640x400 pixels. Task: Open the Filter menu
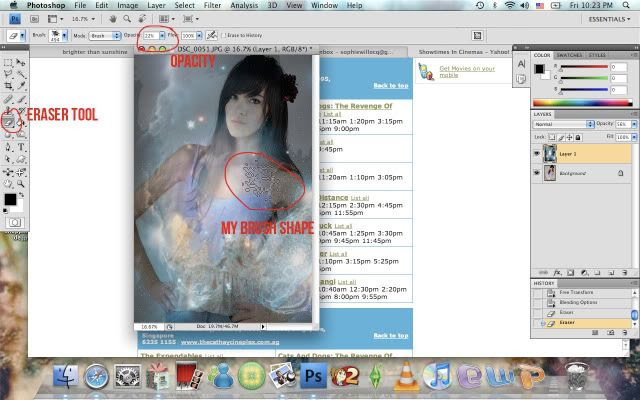[212, 5]
